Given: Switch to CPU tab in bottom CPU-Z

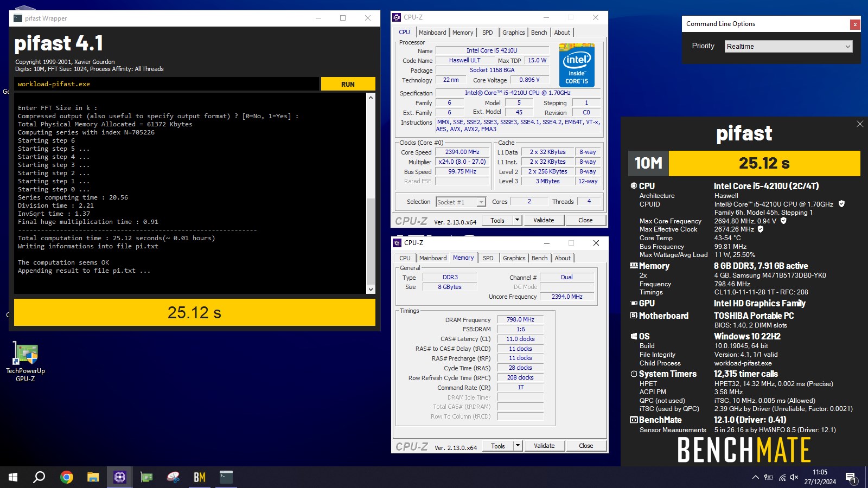Looking at the screenshot, I should 405,258.
